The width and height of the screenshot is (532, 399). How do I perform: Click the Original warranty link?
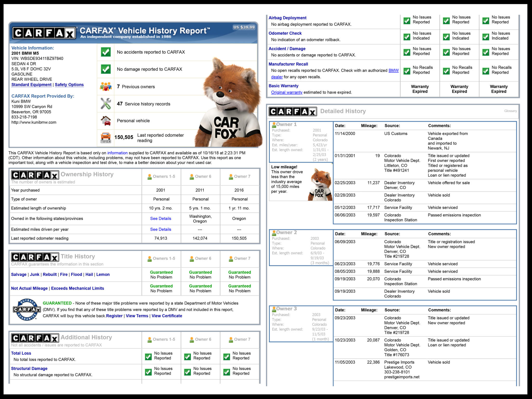287,92
